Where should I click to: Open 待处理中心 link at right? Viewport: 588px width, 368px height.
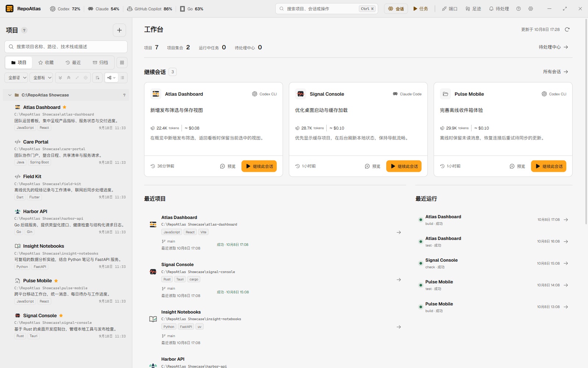(x=553, y=47)
